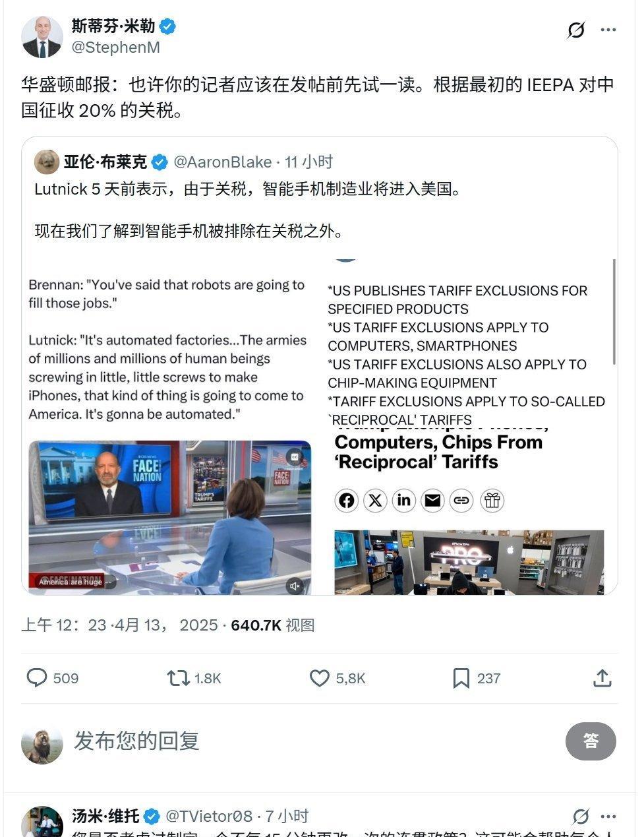The width and height of the screenshot is (644, 837).
Task: Click the gray reply submit button
Action: point(591,741)
